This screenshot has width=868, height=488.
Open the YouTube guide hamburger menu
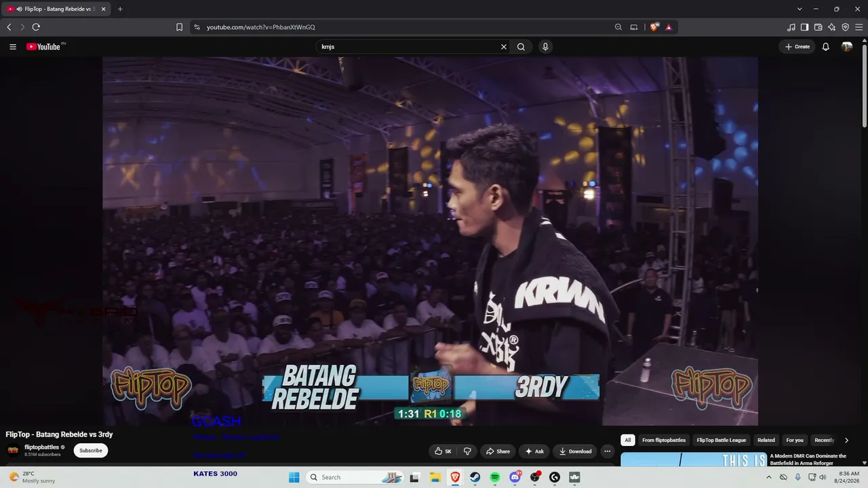click(13, 47)
